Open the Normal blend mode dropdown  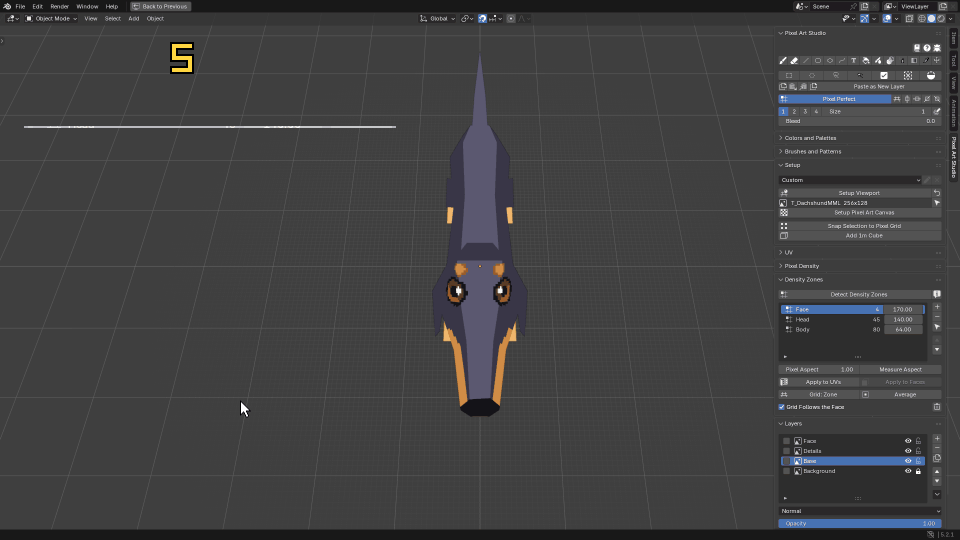[860, 511]
